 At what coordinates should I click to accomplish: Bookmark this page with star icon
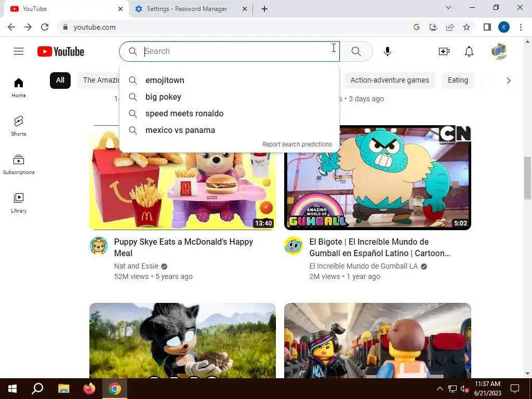pos(467,27)
